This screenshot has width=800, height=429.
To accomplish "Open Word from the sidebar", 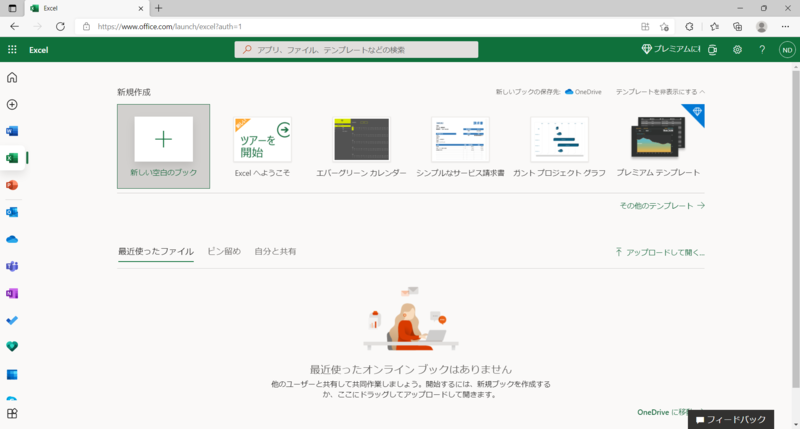I will click(12, 131).
